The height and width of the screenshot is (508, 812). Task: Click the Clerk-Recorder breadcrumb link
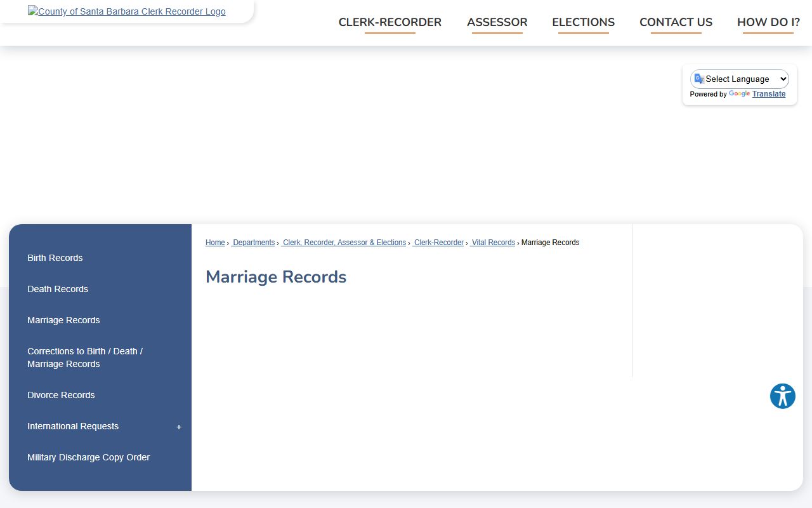(438, 243)
